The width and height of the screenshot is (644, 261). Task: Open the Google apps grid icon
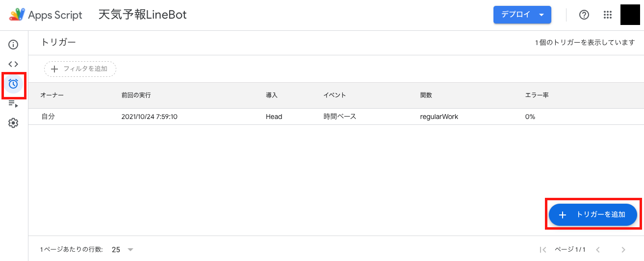tap(607, 15)
